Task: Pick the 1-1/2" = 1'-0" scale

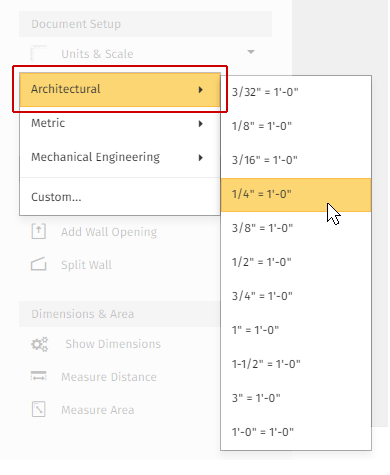Action: (296, 364)
